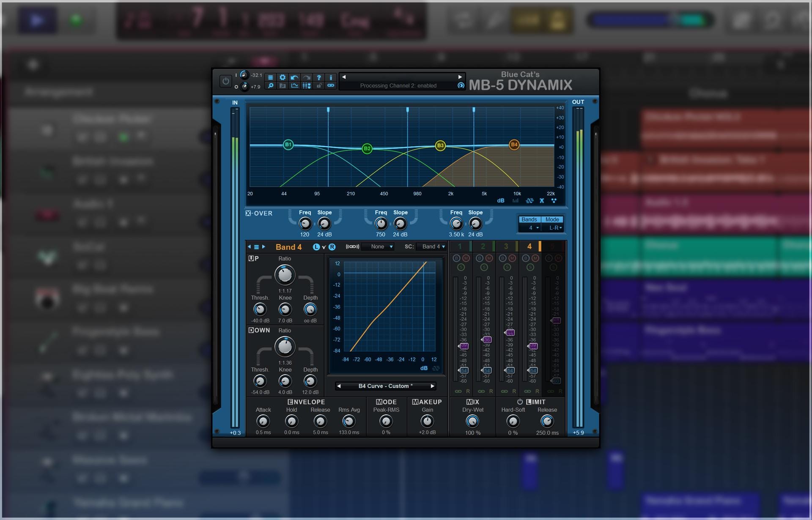Click the B3 band node on graph

pyautogui.click(x=440, y=146)
